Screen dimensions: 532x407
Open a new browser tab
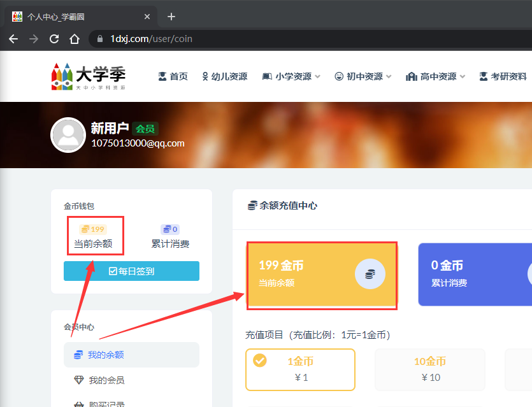(x=171, y=17)
